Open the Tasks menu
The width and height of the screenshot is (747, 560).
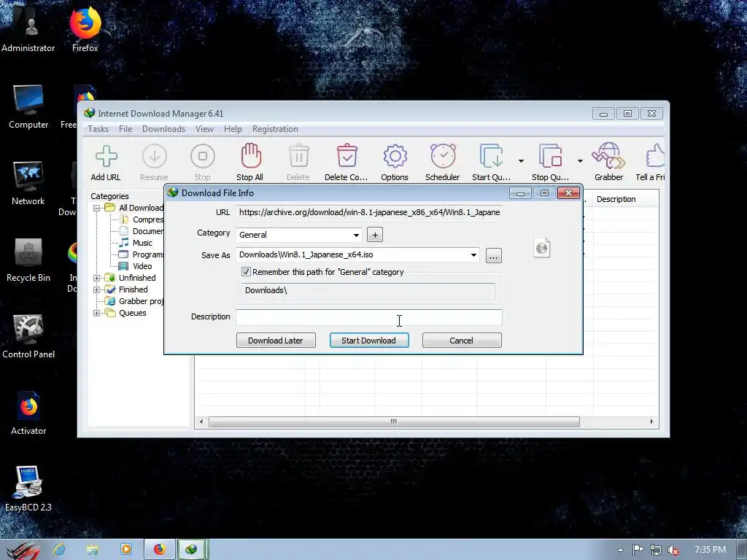tap(98, 129)
